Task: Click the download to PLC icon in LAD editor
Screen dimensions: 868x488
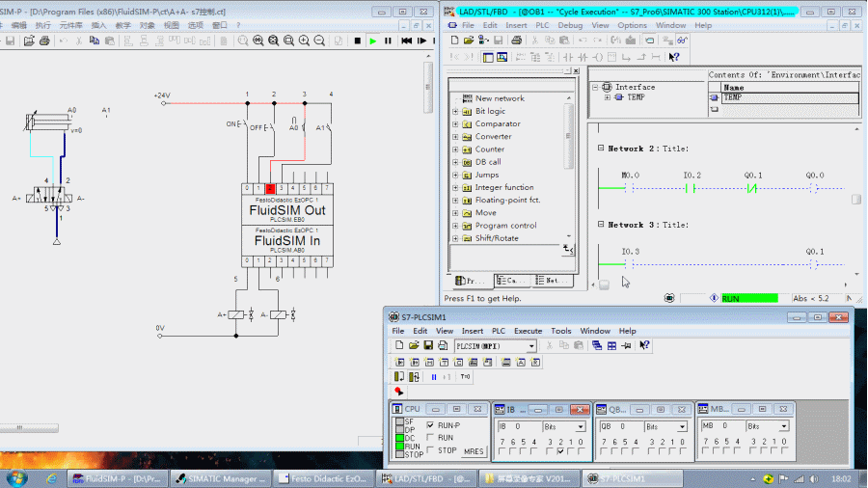Action: [631, 40]
